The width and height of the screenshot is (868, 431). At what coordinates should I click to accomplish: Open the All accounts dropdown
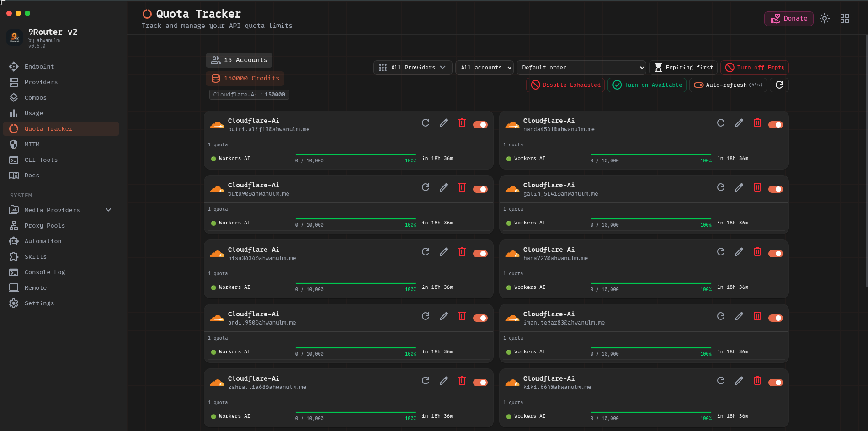tap(485, 68)
